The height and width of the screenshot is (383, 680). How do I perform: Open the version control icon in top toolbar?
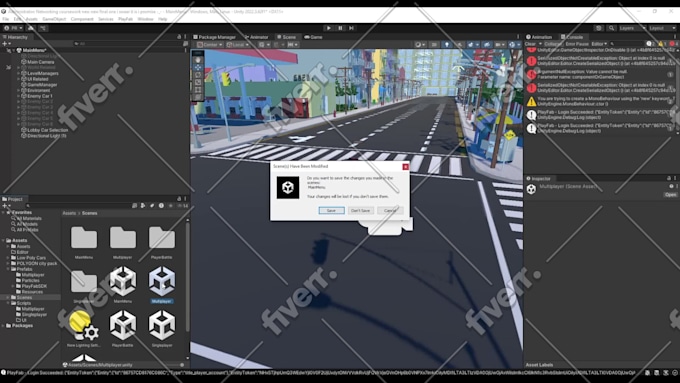[43, 28]
